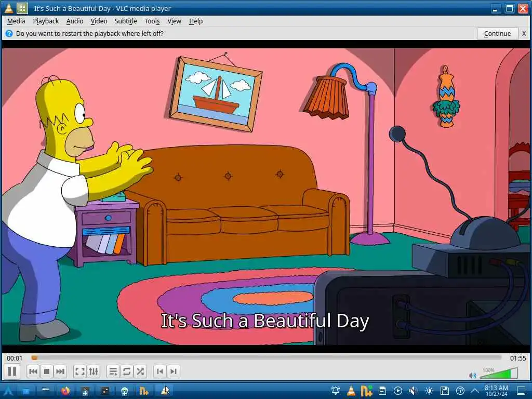Image resolution: width=532 pixels, height=399 pixels.
Task: Click the notifications bell tray icon
Action: [x=336, y=391]
